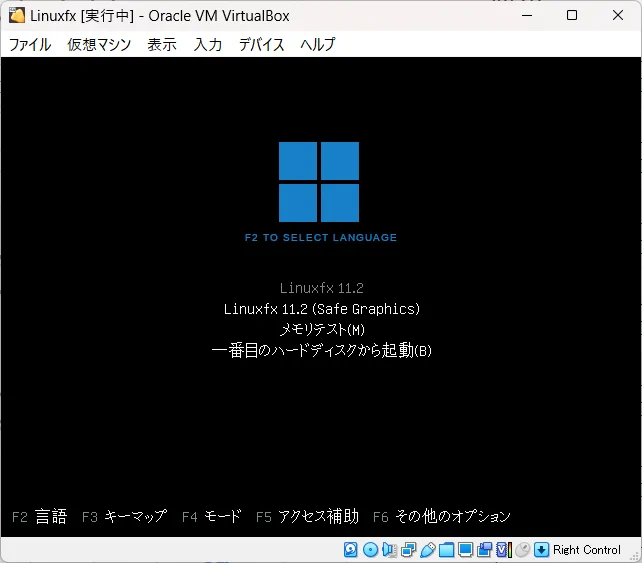Click the shared folders status icon

(x=446, y=549)
